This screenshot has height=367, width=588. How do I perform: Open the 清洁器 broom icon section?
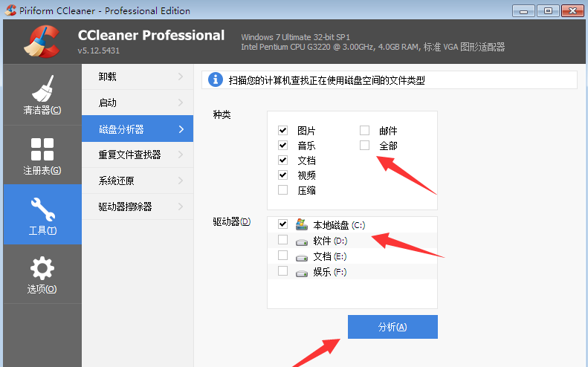click(x=42, y=94)
